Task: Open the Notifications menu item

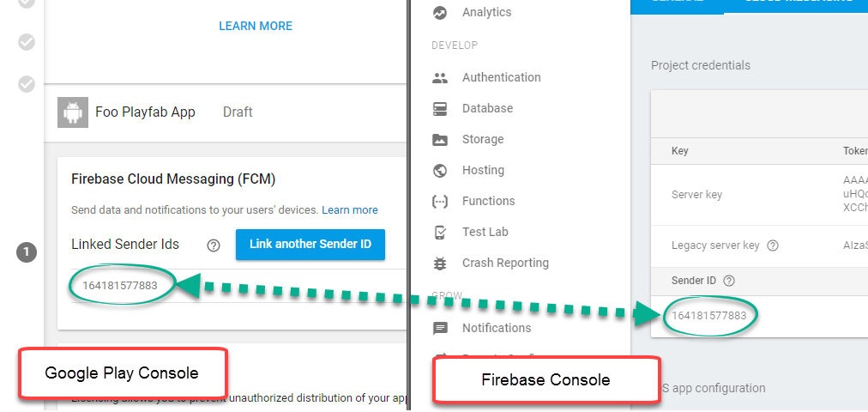Action: coord(497,328)
